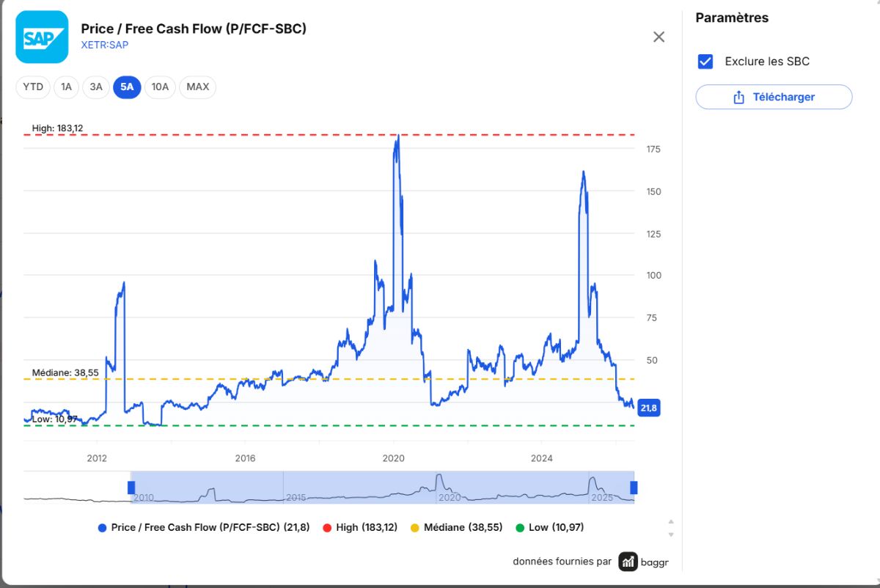This screenshot has height=588, width=880.
Task: Click the download icon in Télécharger button
Action: pyautogui.click(x=738, y=97)
